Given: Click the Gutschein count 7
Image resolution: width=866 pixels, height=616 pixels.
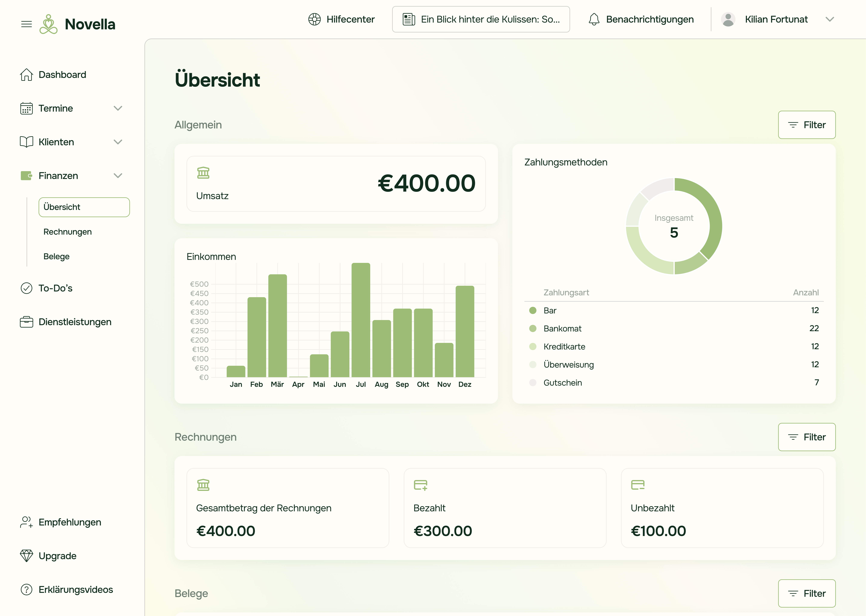Looking at the screenshot, I should click(817, 383).
